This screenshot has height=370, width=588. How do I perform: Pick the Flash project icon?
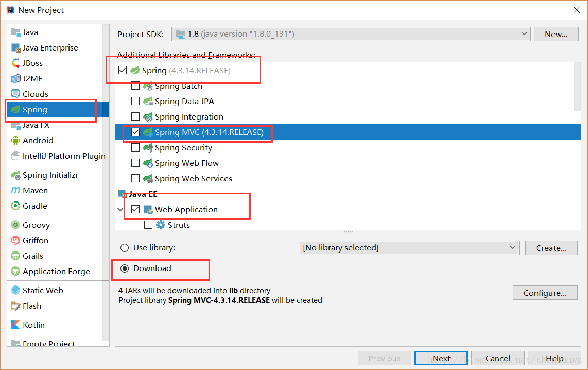pos(15,306)
